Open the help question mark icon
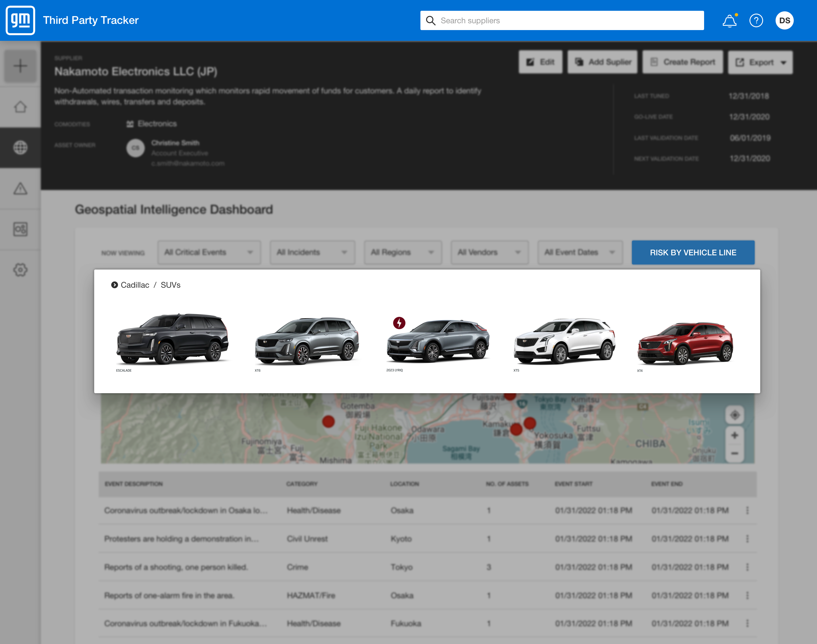817x644 pixels. tap(756, 21)
